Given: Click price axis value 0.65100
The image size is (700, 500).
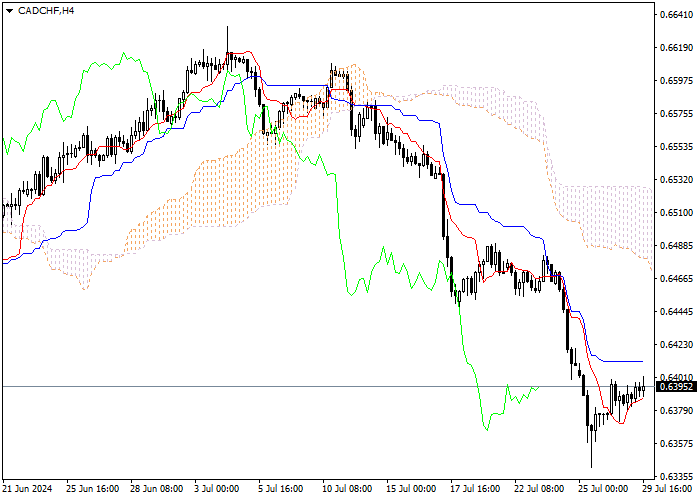Looking at the screenshot, I should (x=676, y=212).
